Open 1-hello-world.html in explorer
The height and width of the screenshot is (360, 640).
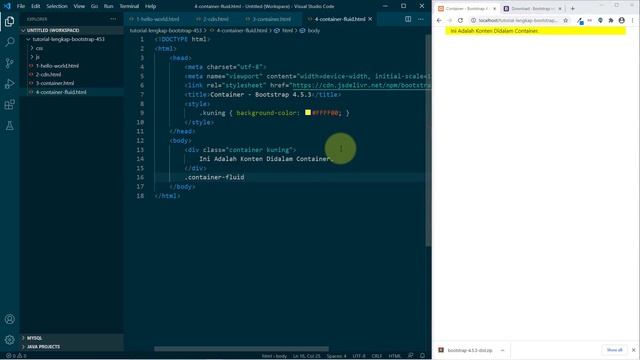click(x=57, y=66)
